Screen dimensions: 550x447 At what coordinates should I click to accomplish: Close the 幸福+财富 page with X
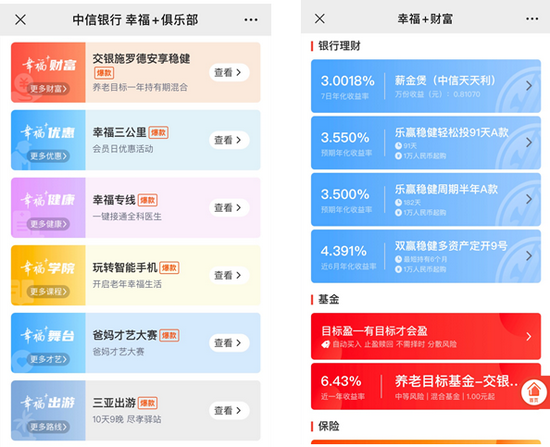pos(320,19)
